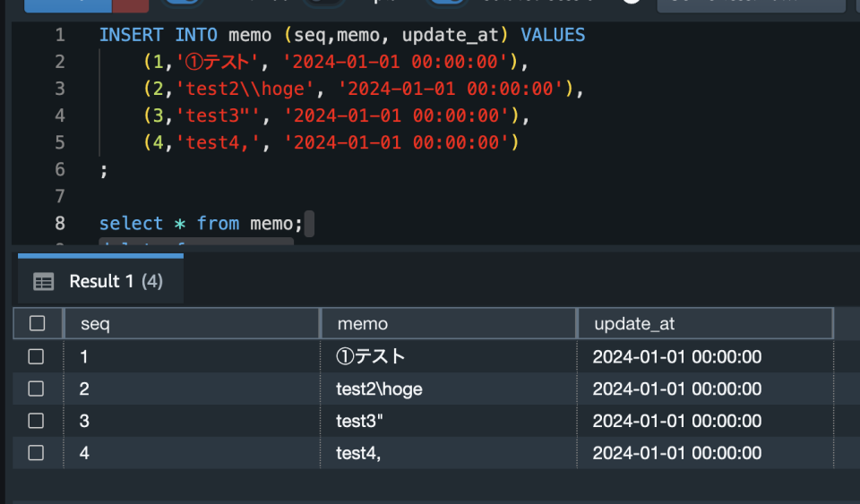This screenshot has height=504, width=860.
Task: Click line number 8 in the editor gutter
Action: [60, 223]
